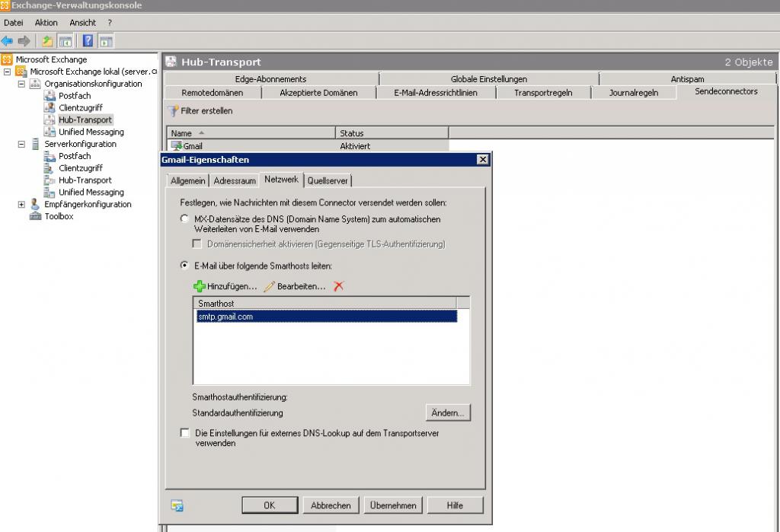The height and width of the screenshot is (532, 780).
Task: Select Hub-Transport under Serverkonfiguration
Action: click(85, 180)
